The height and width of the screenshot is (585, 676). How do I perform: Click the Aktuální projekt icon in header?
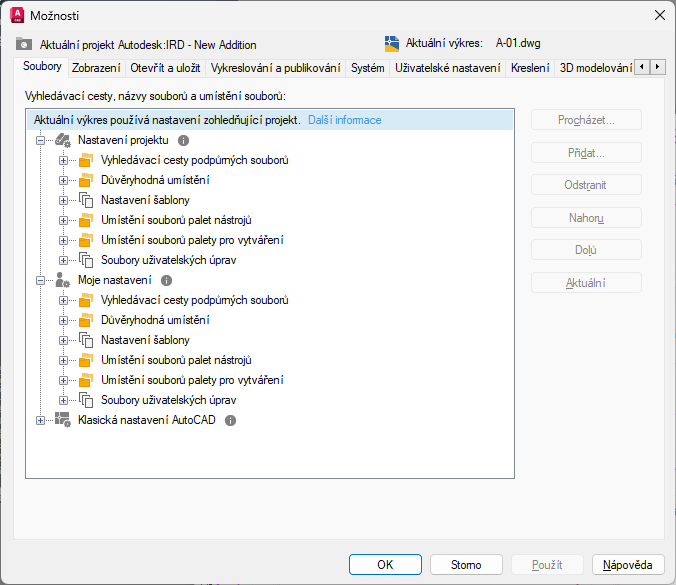coord(24,44)
